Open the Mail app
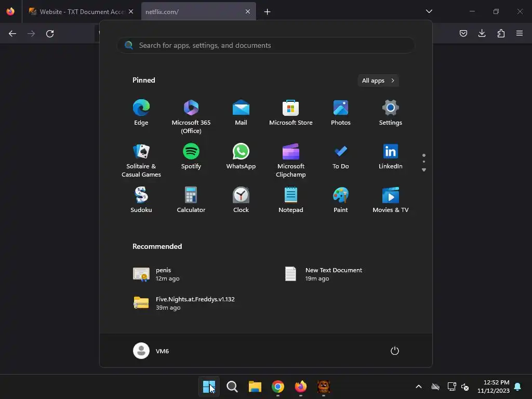 click(241, 113)
